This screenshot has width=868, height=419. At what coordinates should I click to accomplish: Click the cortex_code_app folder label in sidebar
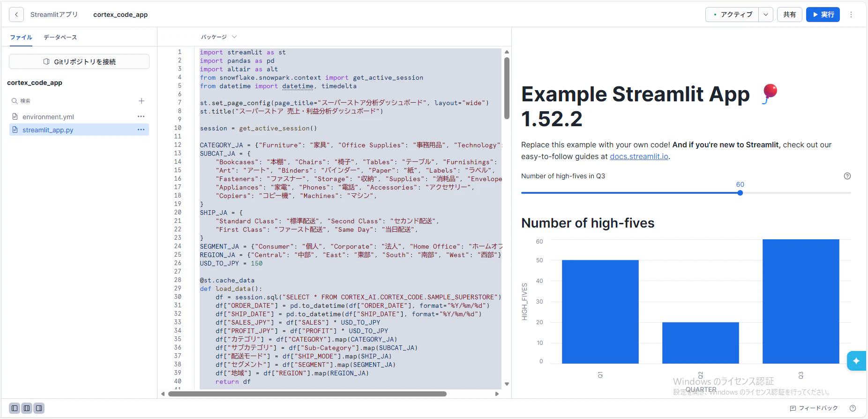(x=35, y=83)
